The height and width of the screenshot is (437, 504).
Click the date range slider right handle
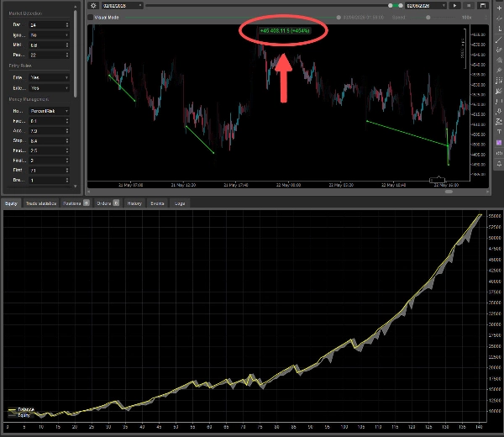tap(401, 6)
